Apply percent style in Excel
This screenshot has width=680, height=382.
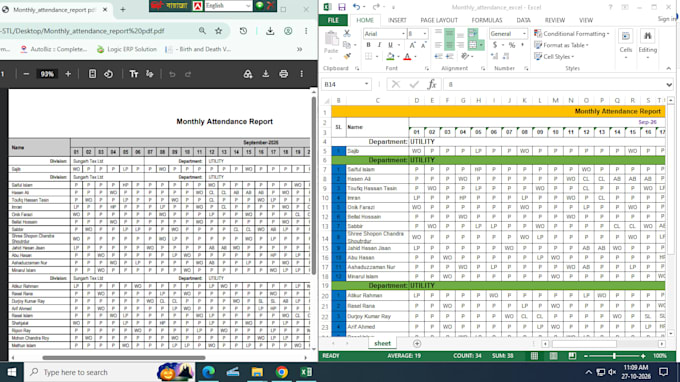(x=512, y=45)
